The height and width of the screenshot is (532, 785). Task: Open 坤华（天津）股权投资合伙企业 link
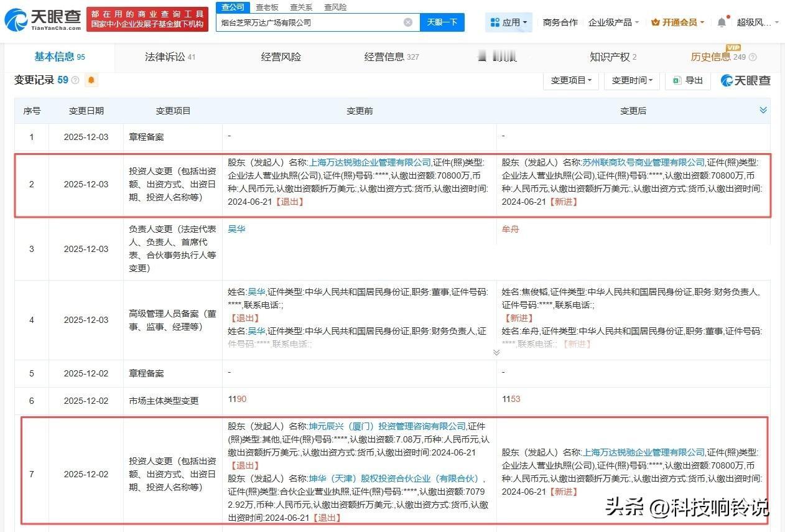point(396,478)
